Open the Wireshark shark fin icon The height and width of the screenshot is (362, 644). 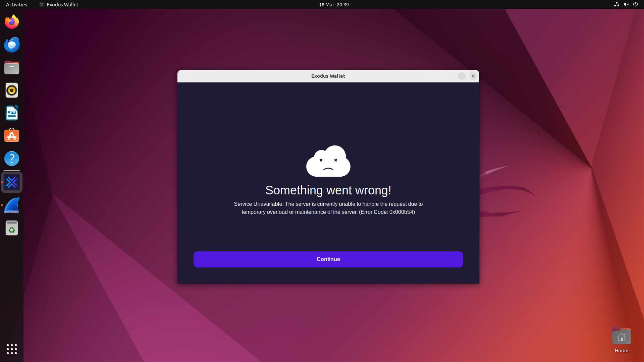(12, 205)
